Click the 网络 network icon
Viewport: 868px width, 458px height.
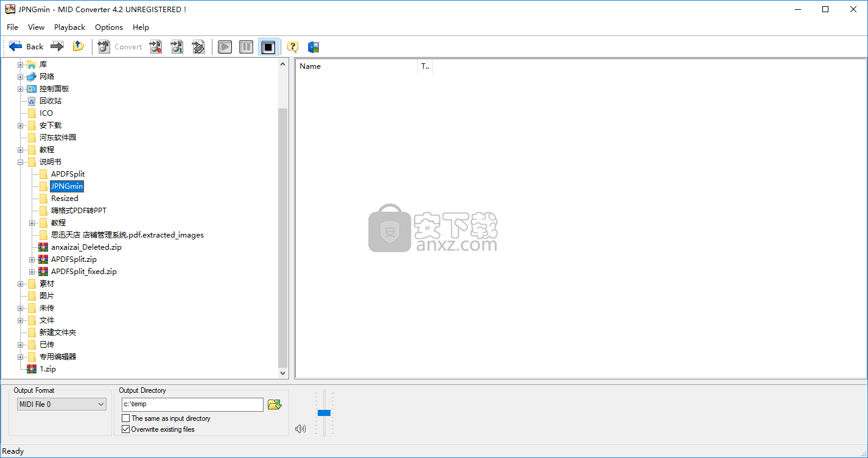click(x=32, y=77)
